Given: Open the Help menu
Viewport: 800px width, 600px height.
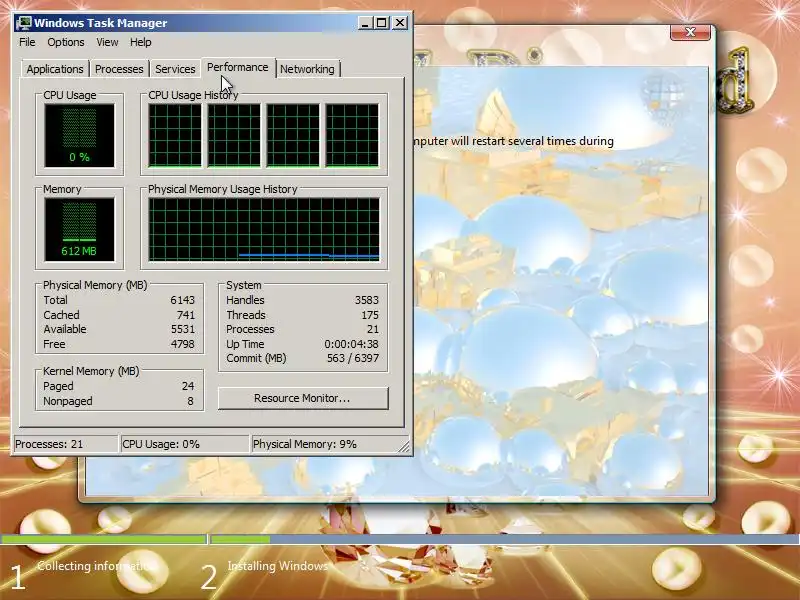Looking at the screenshot, I should 140,42.
